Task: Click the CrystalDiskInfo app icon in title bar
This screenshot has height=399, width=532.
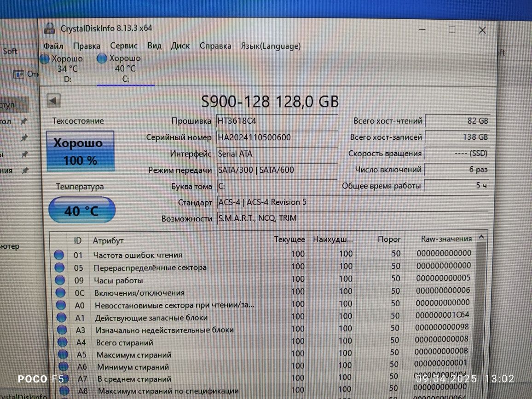Action: (50, 28)
